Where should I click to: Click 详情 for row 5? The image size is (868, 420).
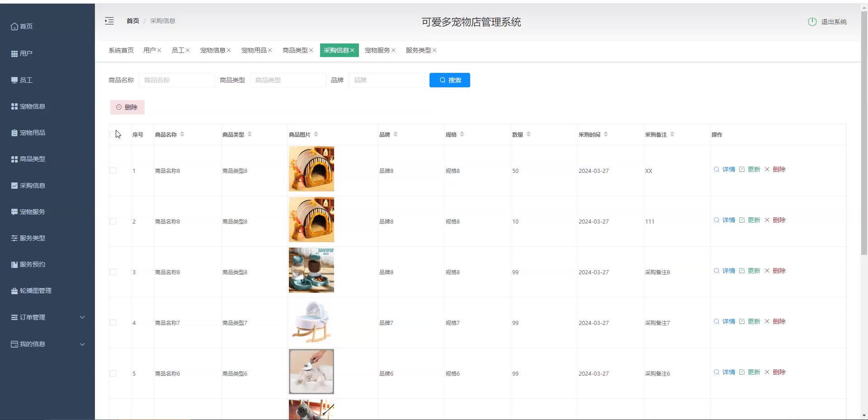pos(724,372)
